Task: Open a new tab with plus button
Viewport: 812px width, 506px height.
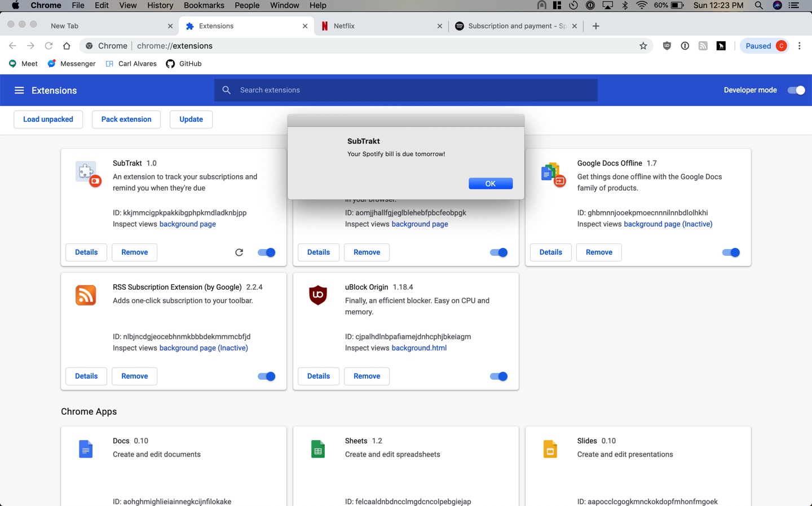Action: [596, 26]
